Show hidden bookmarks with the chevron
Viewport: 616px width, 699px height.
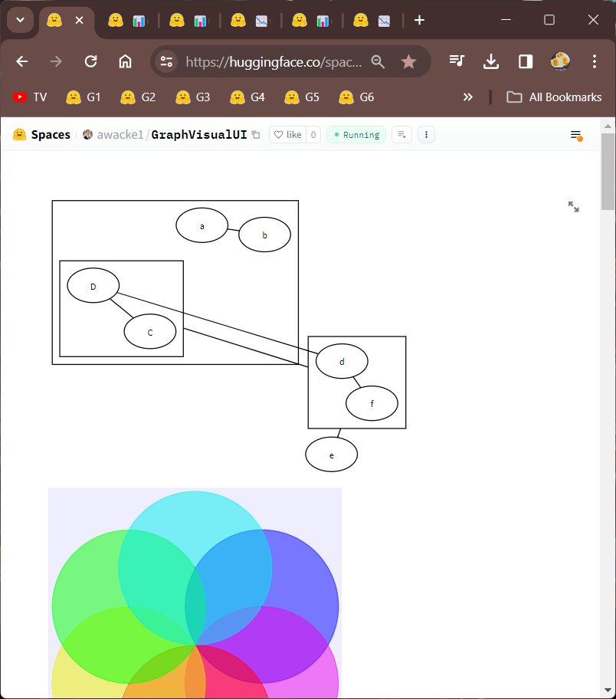click(x=467, y=97)
